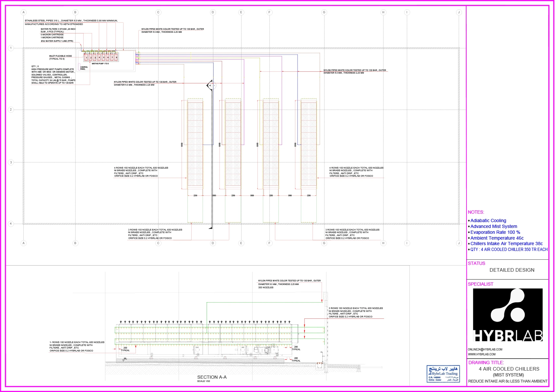Viewport: 555px width, 392px height.
Task: Select the (MIST SYSTEM) subtitle
Action: click(508, 375)
